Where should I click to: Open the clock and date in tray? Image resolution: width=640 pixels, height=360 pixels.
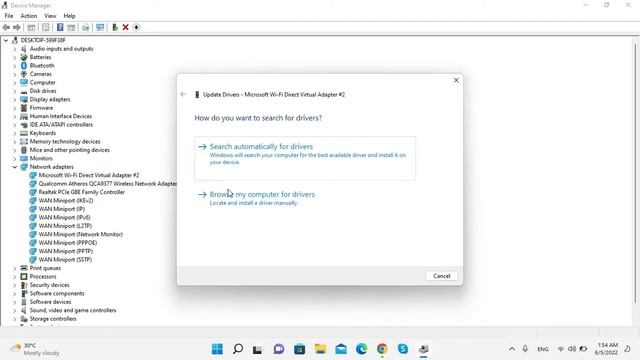click(x=606, y=349)
